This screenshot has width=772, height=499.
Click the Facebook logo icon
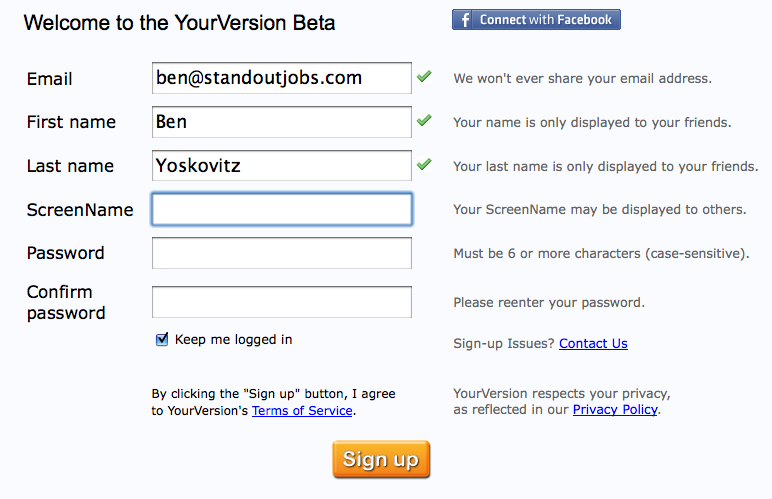(x=463, y=20)
